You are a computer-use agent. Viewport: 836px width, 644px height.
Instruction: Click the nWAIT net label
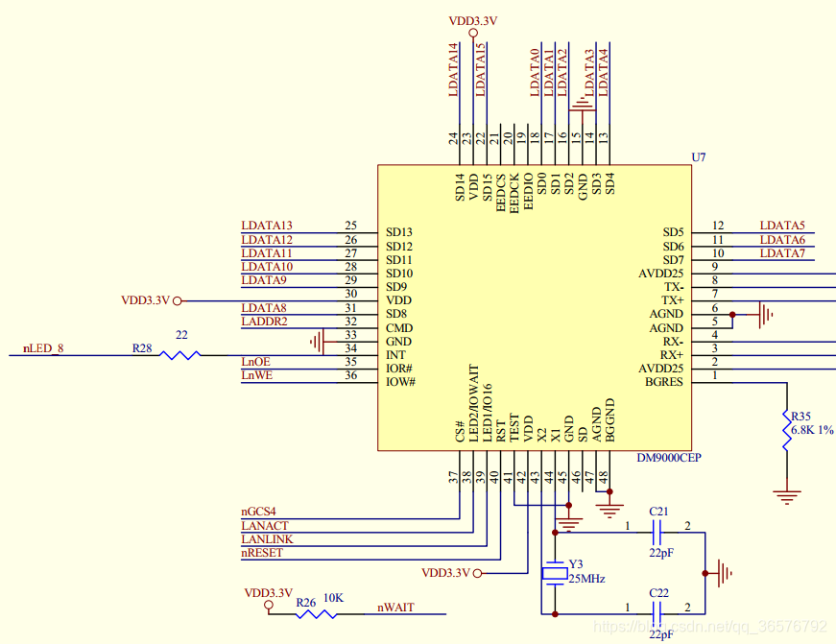tap(395, 608)
